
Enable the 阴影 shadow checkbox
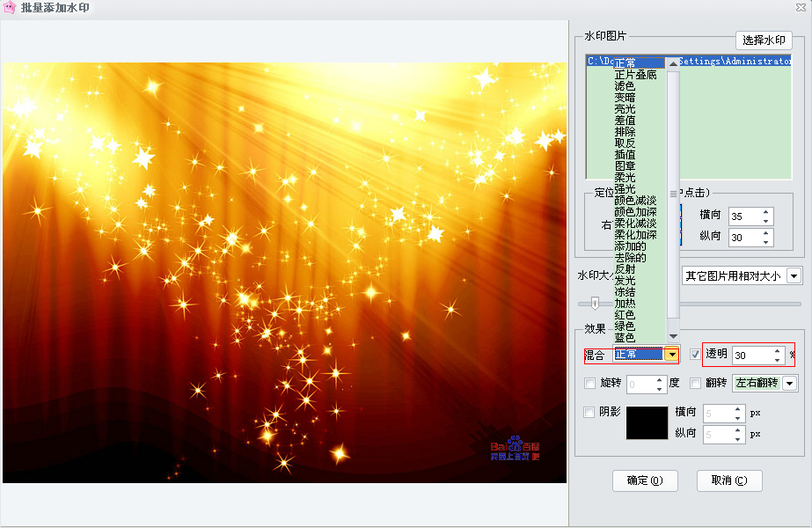pos(589,412)
